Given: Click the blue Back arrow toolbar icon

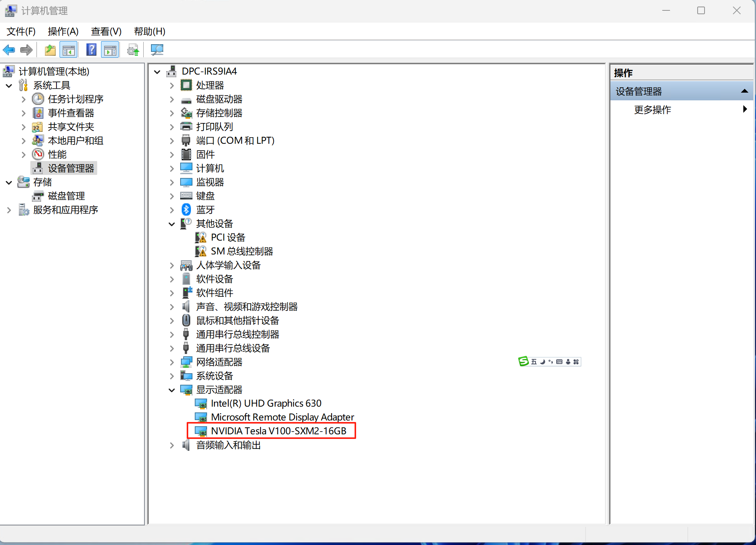Looking at the screenshot, I should [9, 50].
